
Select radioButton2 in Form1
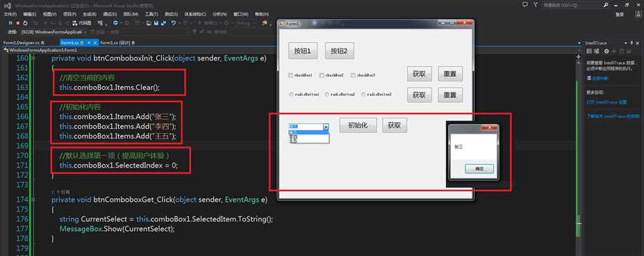tap(327, 94)
